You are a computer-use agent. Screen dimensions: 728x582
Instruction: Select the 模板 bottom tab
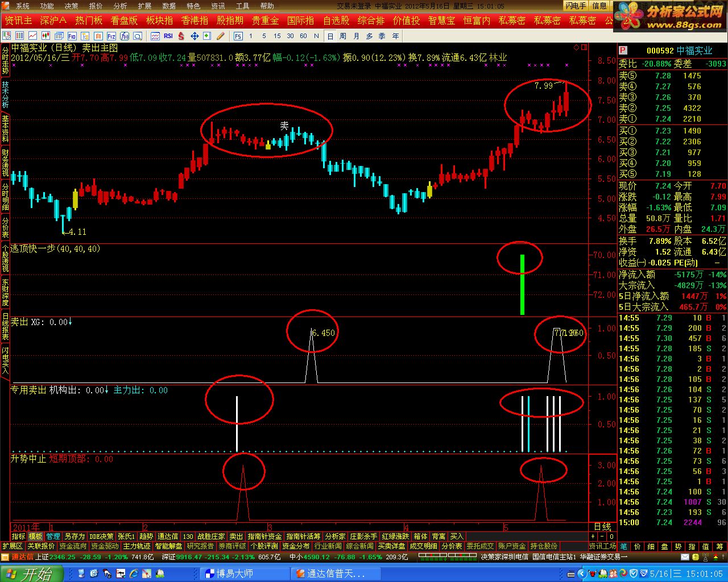[x=35, y=537]
